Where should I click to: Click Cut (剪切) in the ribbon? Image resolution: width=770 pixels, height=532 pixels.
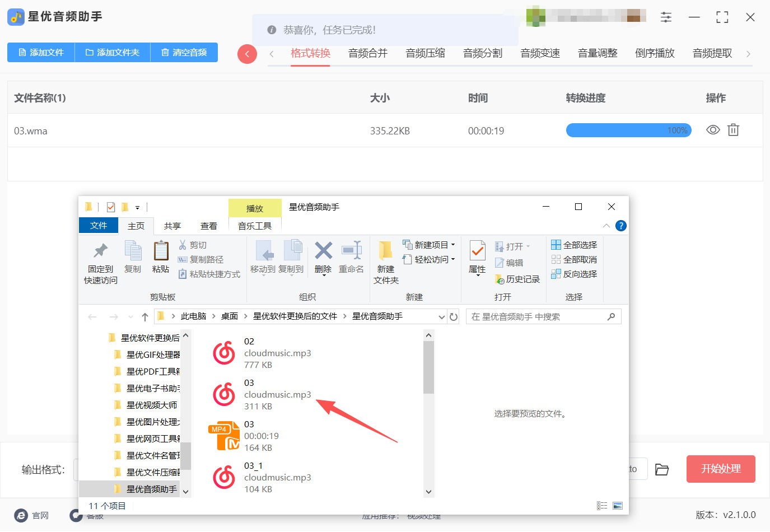[193, 245]
